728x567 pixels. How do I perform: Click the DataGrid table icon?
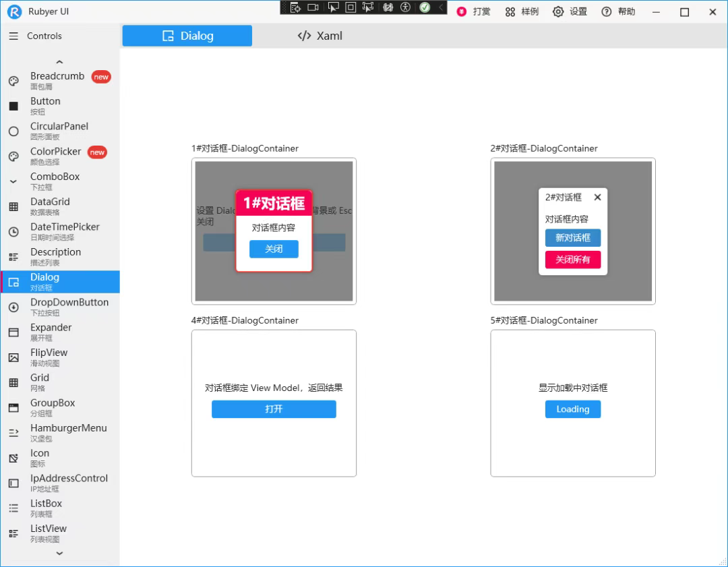tap(13, 207)
